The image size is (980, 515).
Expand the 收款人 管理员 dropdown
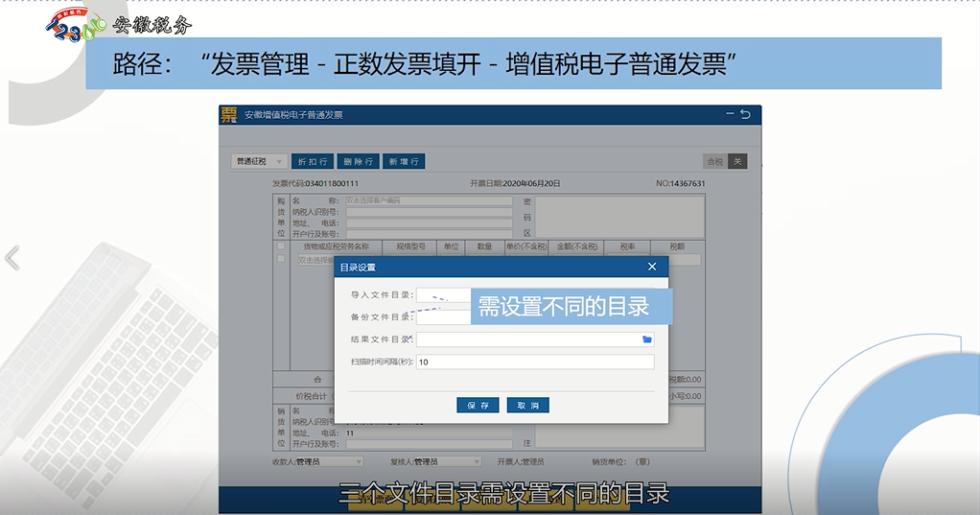click(x=329, y=461)
